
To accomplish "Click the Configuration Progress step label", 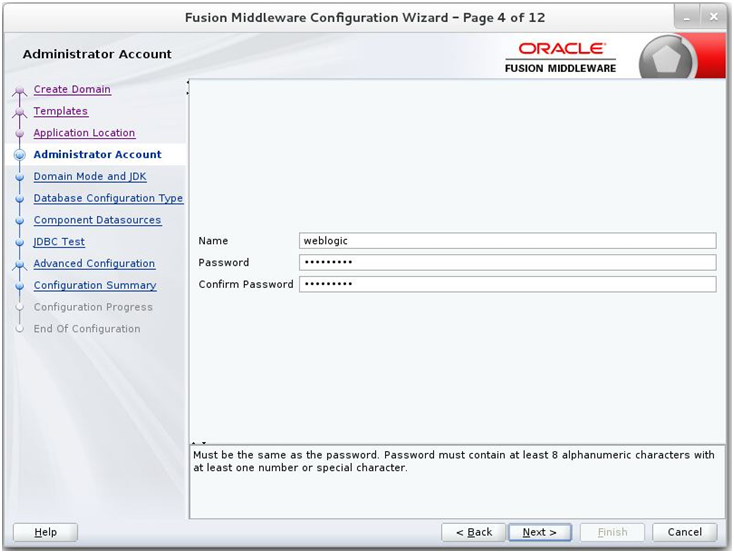I will 93,307.
